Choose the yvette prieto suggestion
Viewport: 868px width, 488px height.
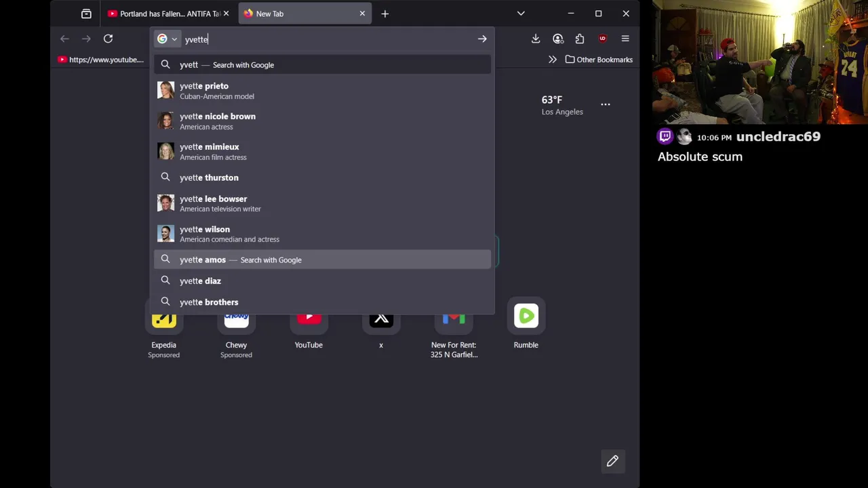(x=323, y=91)
